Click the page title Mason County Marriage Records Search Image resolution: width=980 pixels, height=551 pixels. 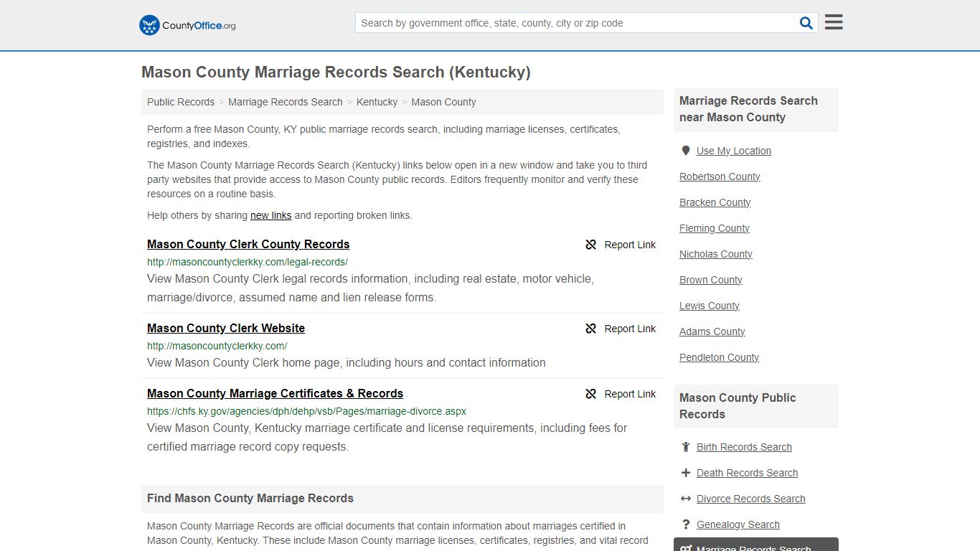click(x=336, y=72)
